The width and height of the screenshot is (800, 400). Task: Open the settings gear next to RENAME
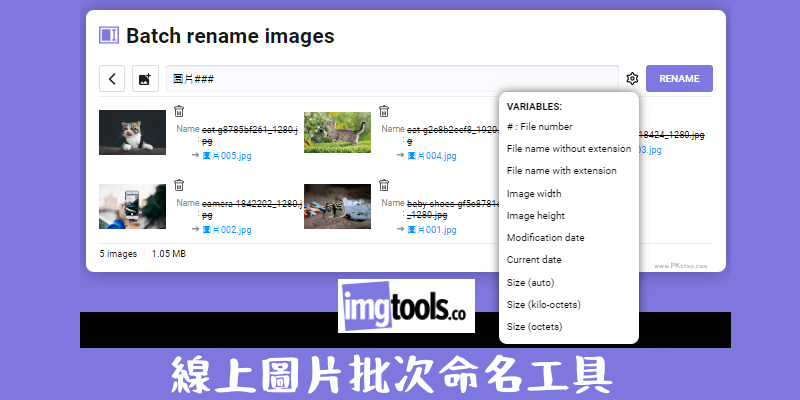coord(632,79)
